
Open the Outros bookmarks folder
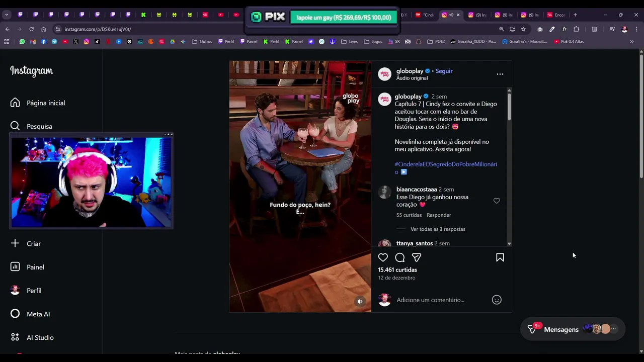(202, 42)
